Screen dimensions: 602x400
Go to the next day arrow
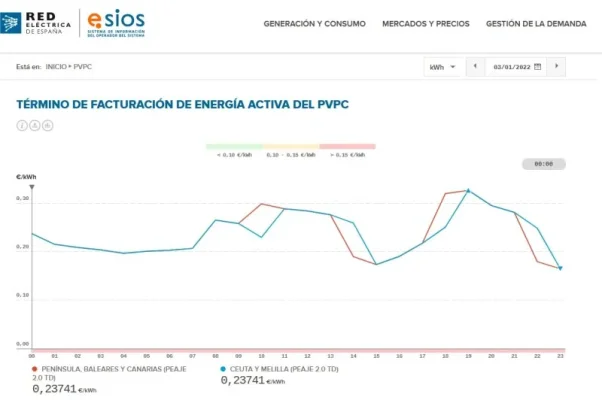(556, 66)
